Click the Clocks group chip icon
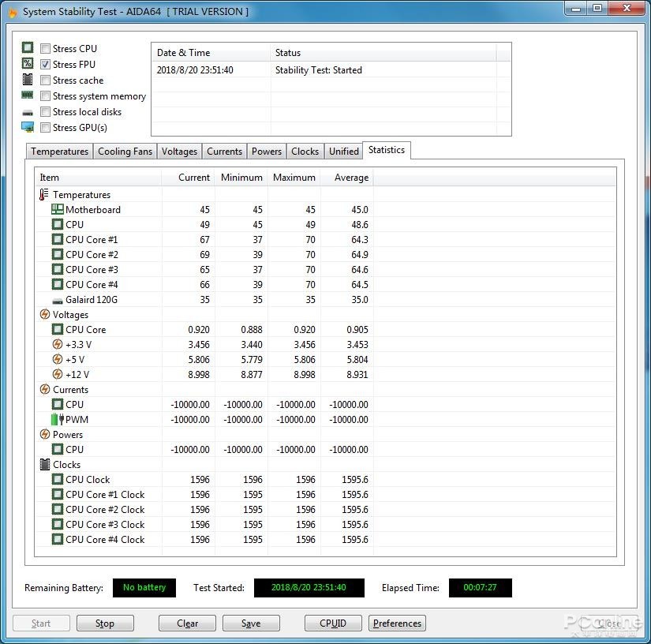Viewport: 651px width, 644px height. (45, 464)
